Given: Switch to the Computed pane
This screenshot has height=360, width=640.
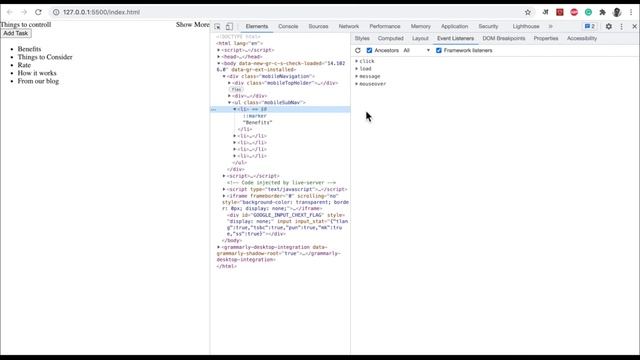Looking at the screenshot, I should tap(391, 38).
